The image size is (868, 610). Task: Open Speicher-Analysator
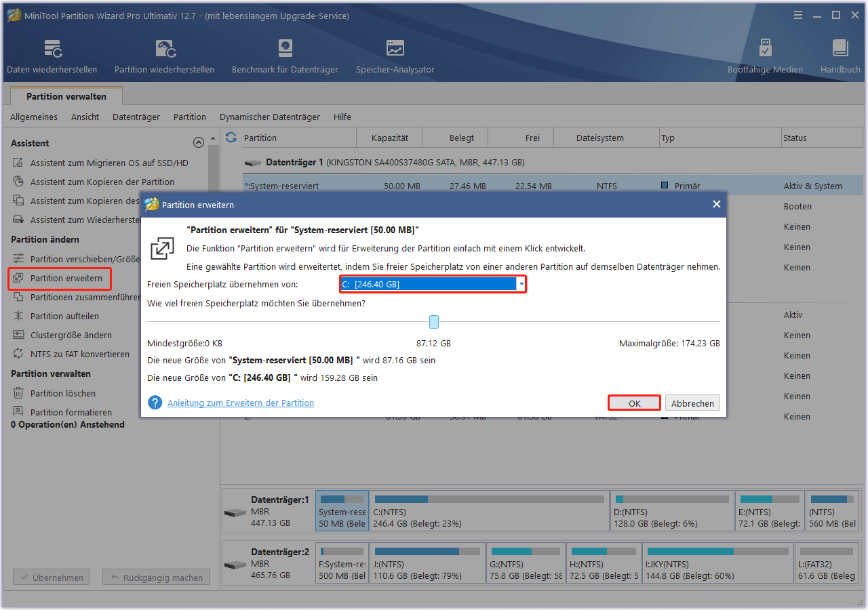(395, 57)
